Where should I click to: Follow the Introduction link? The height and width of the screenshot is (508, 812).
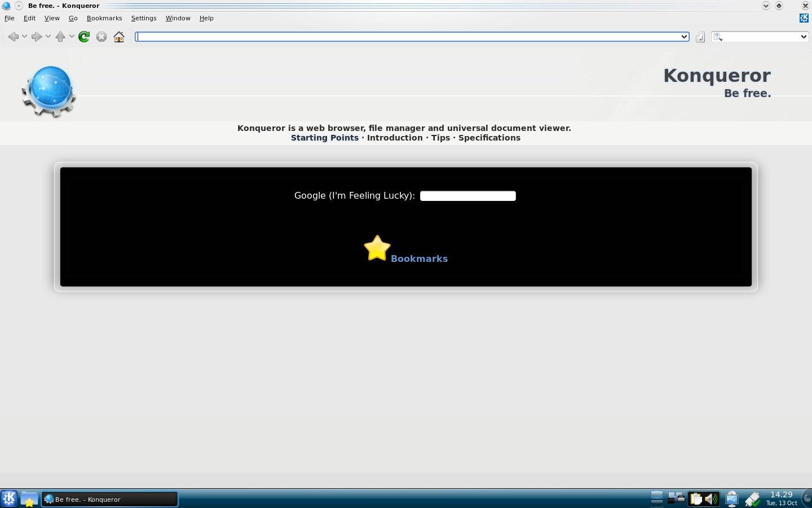(395, 138)
